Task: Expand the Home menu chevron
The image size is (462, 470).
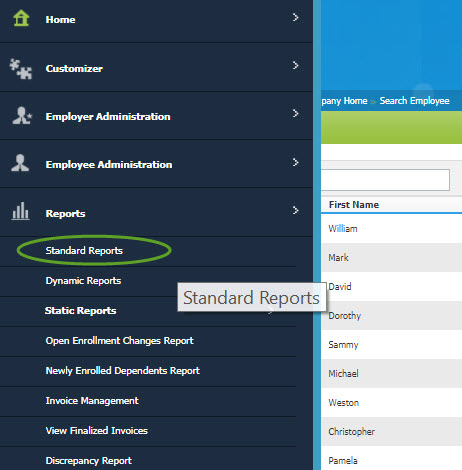Action: point(295,17)
